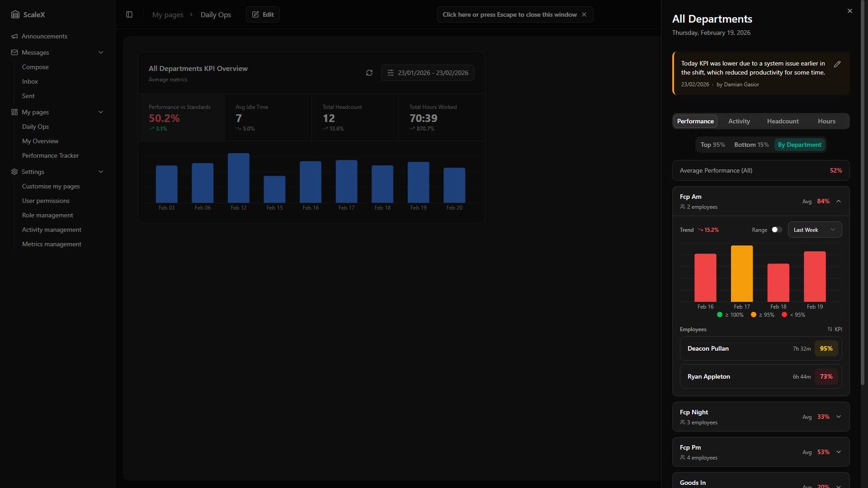868x488 pixels.
Task: Expand the Fcp Pm department
Action: click(839, 452)
